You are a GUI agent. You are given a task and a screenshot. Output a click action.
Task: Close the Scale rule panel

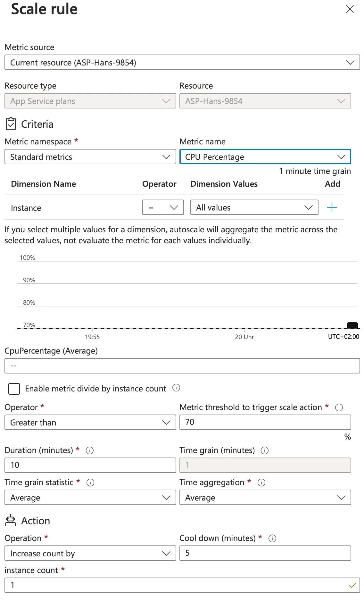[350, 9]
